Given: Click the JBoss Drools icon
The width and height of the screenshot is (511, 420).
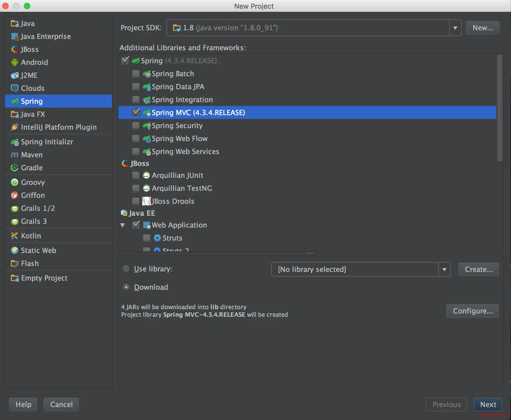Looking at the screenshot, I should click(146, 201).
